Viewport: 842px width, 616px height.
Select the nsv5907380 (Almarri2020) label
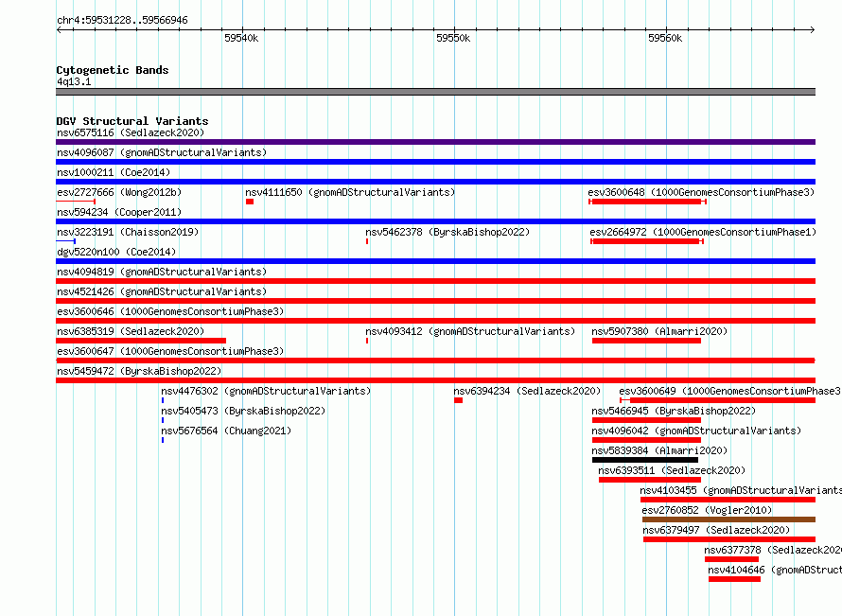click(x=659, y=331)
